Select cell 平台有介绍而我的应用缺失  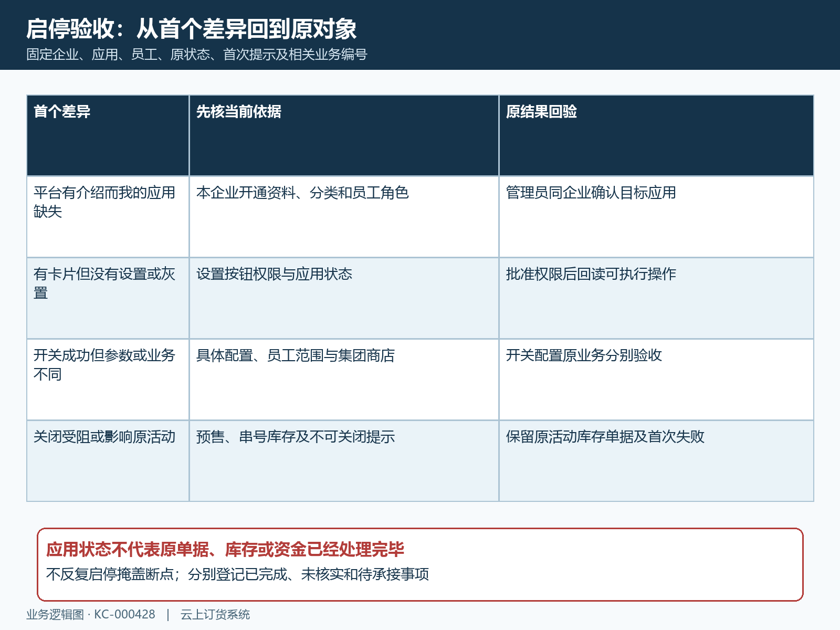tap(108, 217)
